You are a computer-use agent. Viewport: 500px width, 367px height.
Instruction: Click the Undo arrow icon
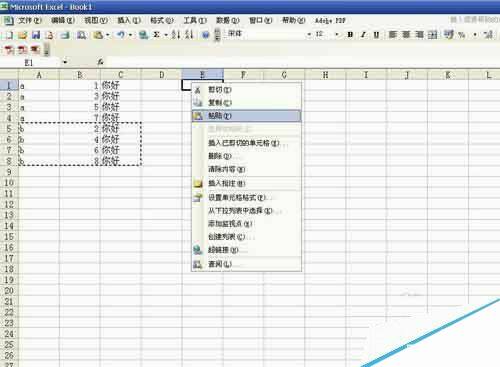[x=121, y=35]
